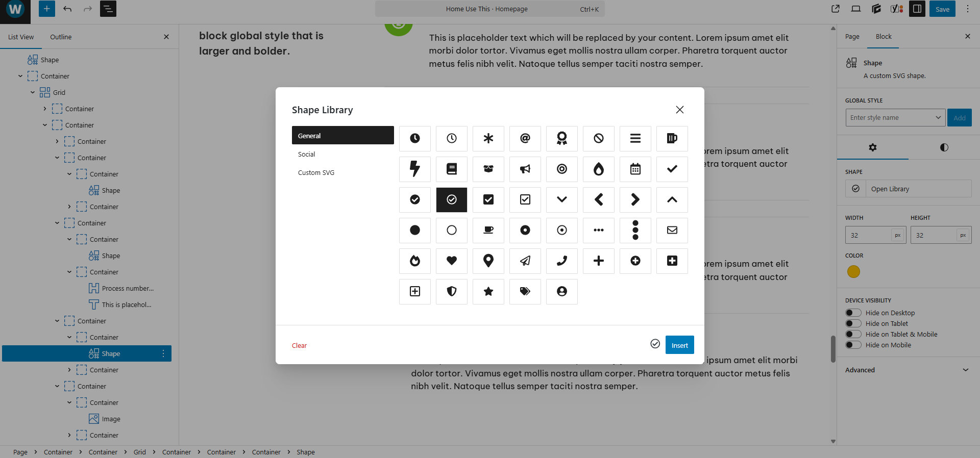Choose the heart shape icon
The image size is (980, 458).
(x=451, y=261)
